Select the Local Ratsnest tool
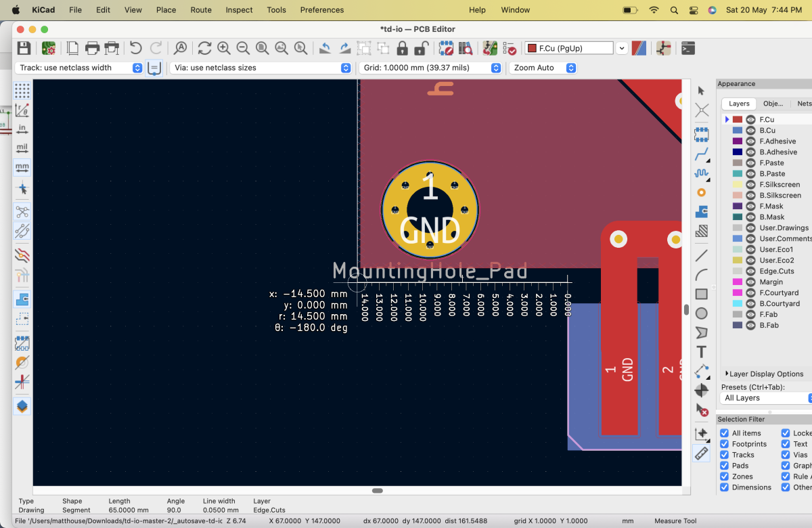812x528 pixels. click(x=702, y=110)
